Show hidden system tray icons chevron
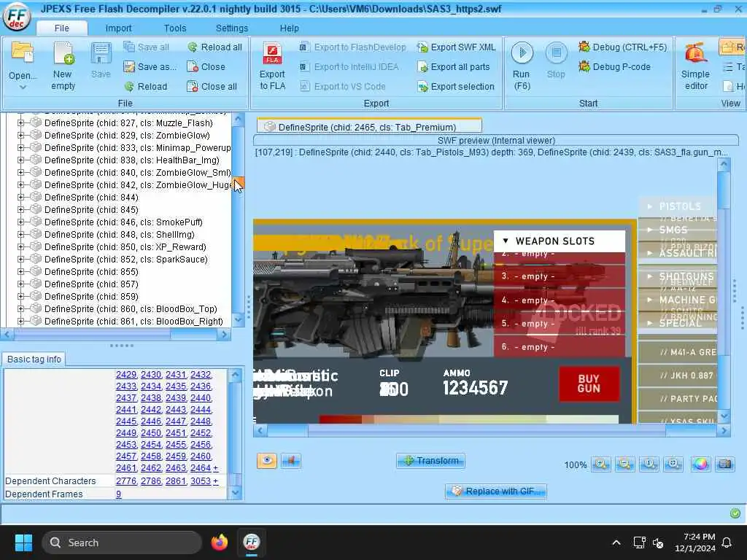 click(x=616, y=542)
